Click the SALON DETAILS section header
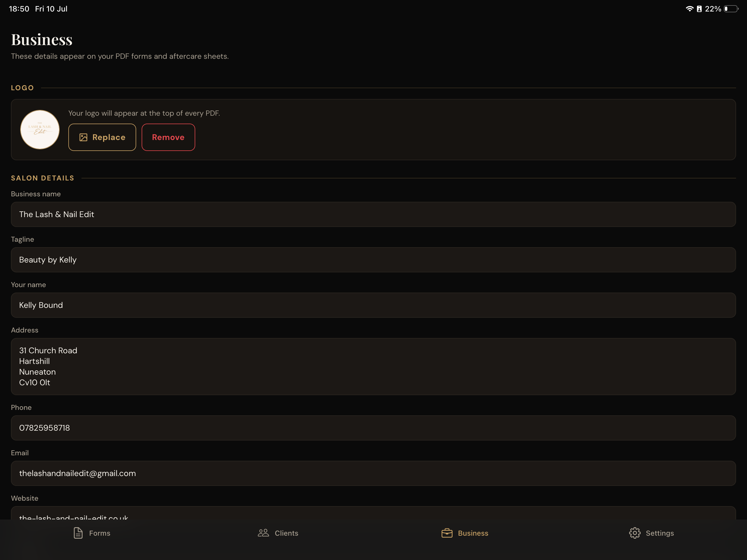 [x=43, y=178]
